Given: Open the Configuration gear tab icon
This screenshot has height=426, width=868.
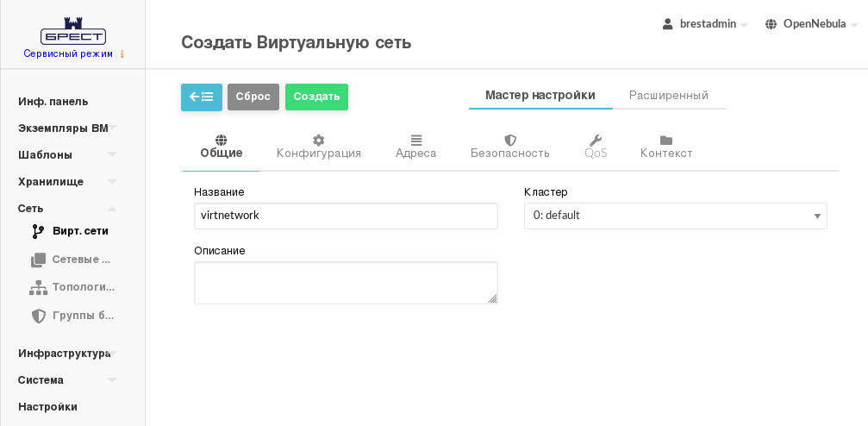Looking at the screenshot, I should point(318,140).
